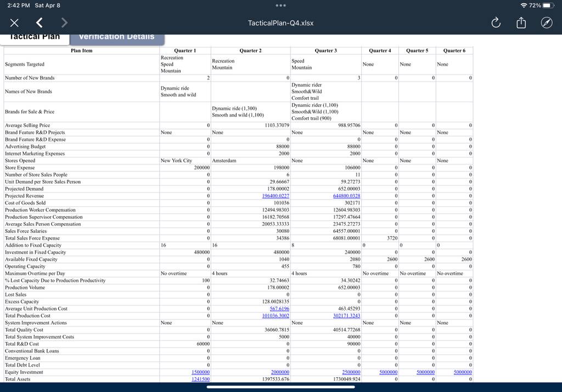Select the Store Expense value 200000

tap(202, 168)
